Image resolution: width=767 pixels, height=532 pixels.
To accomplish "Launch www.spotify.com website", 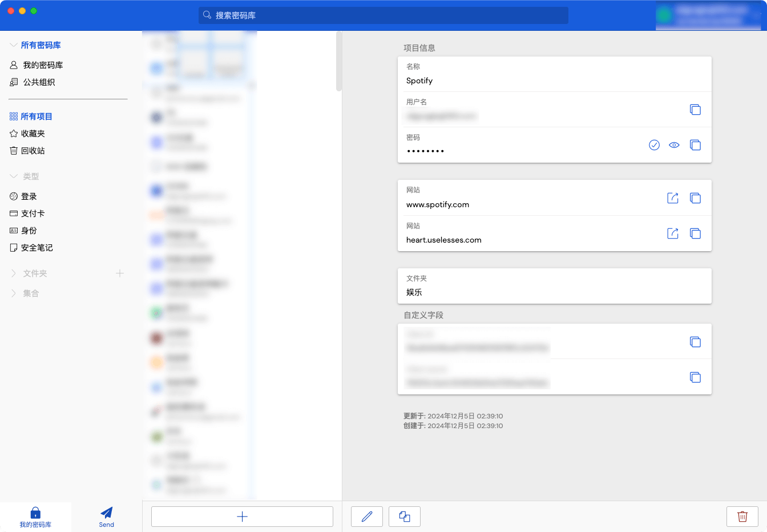I will click(x=673, y=198).
